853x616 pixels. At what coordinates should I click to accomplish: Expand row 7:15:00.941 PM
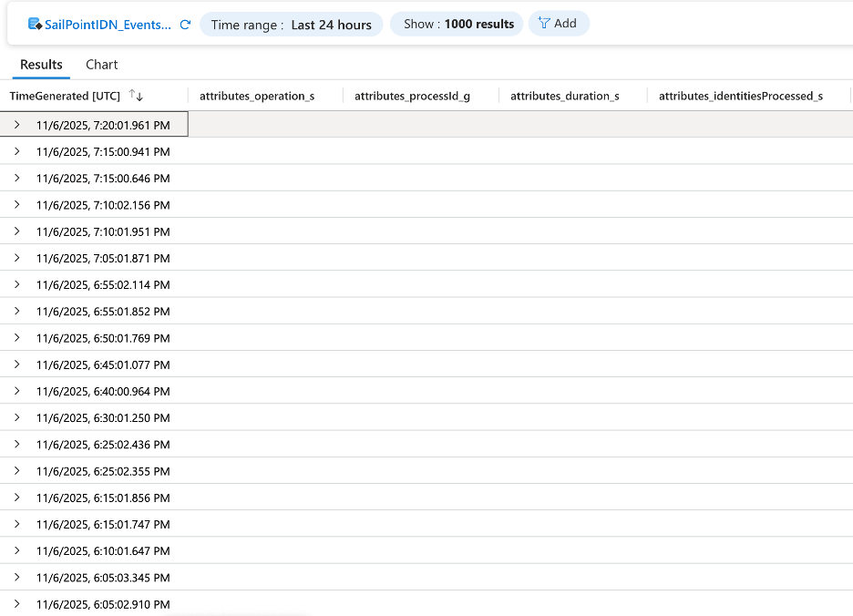pyautogui.click(x=17, y=151)
